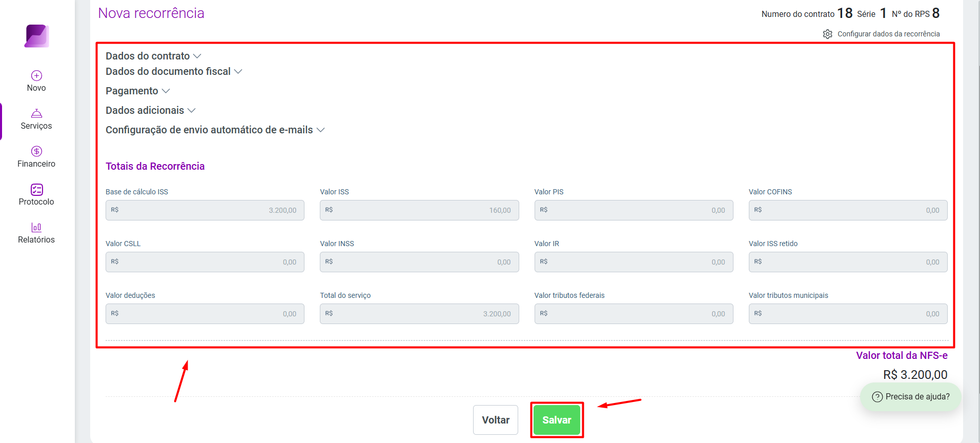The height and width of the screenshot is (443, 980).
Task: Click the green Salvar button
Action: coord(557,420)
